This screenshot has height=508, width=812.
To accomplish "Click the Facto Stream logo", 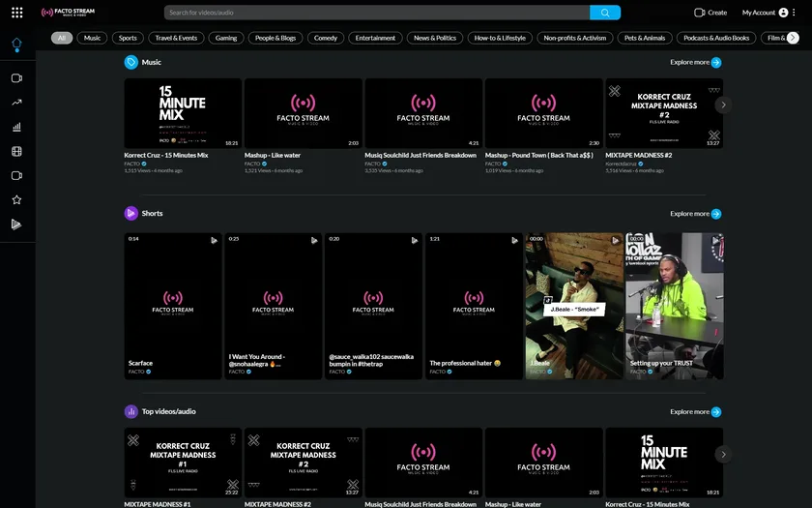I will point(68,12).
